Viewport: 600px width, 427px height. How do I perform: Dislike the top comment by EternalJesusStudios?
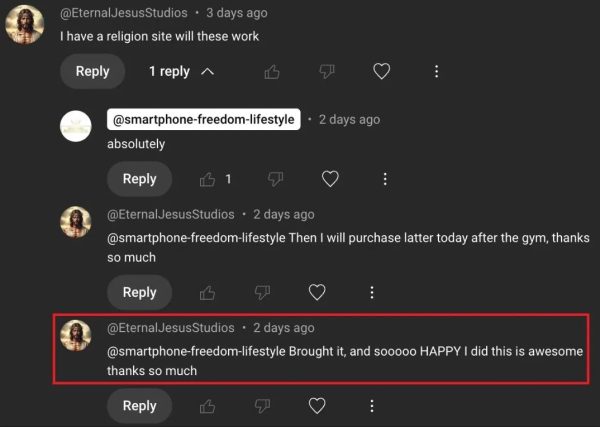coord(326,72)
